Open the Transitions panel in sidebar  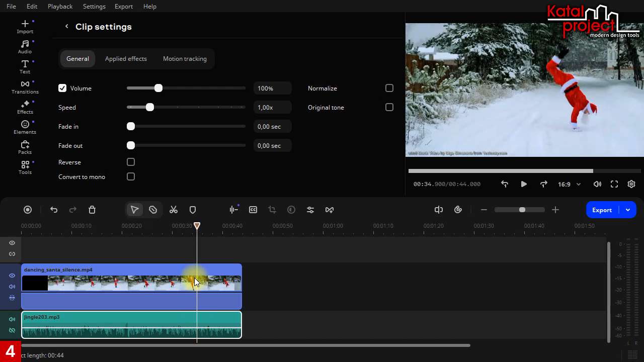tap(25, 87)
